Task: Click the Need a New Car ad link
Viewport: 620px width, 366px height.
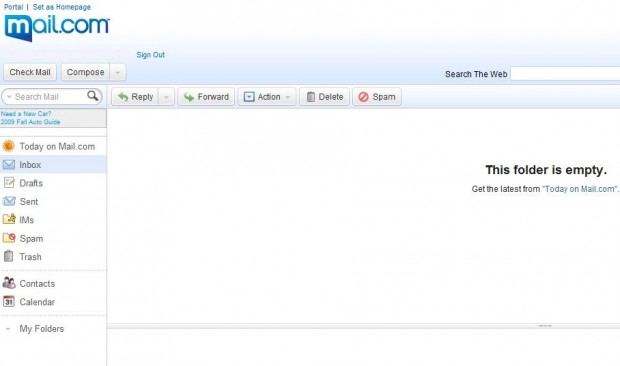Action: (26, 114)
